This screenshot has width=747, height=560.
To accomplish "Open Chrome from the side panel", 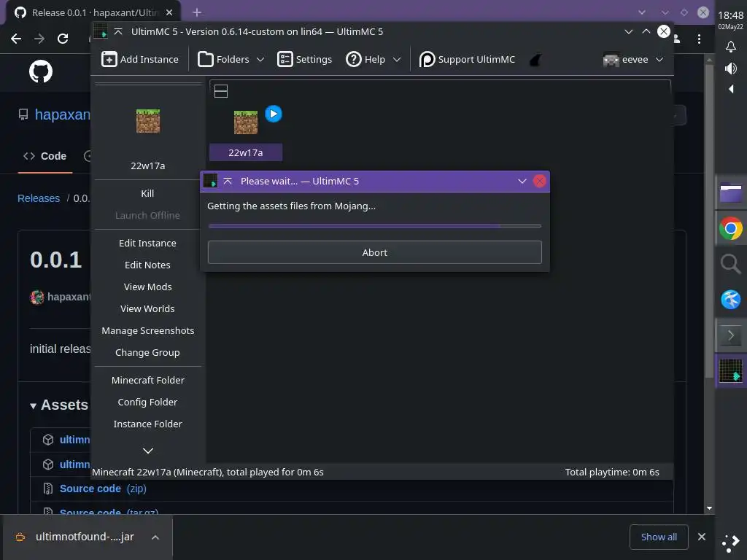I will click(x=731, y=228).
